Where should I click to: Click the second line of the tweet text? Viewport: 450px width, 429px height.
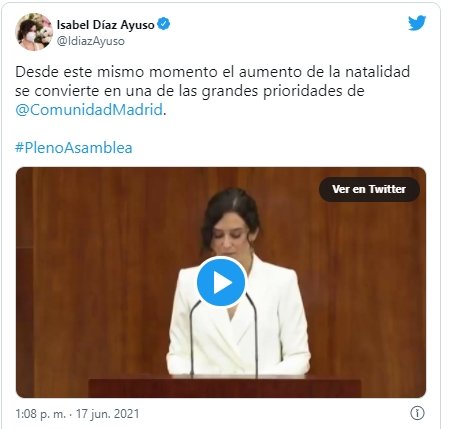point(190,91)
